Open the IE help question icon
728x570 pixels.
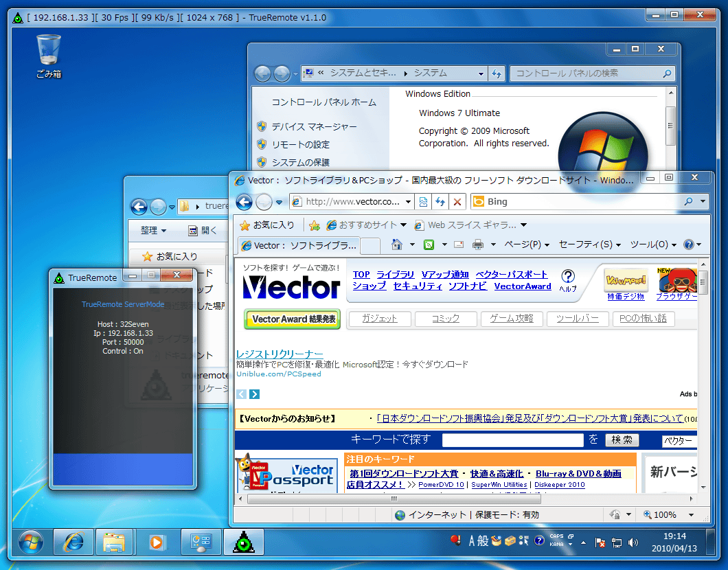pyautogui.click(x=689, y=244)
